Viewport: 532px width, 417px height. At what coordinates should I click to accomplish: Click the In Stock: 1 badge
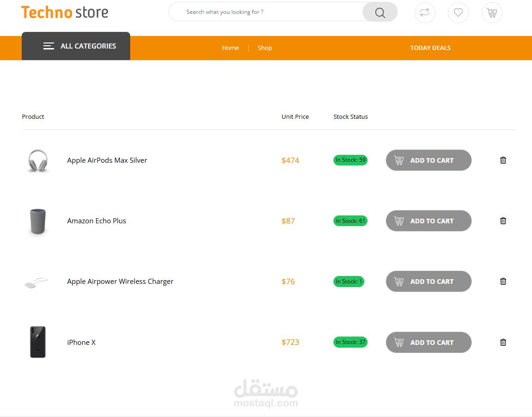[349, 282]
